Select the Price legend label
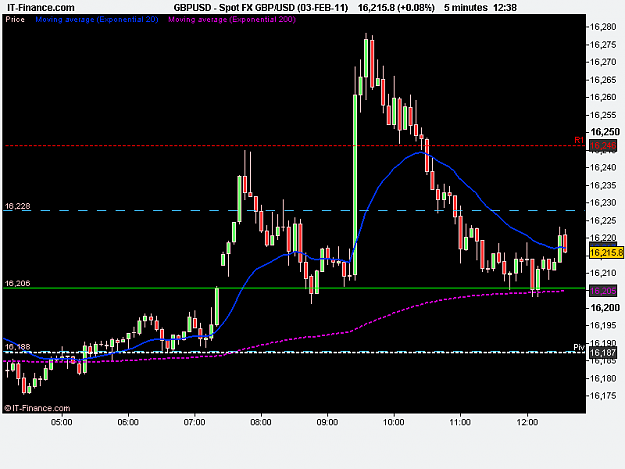Screen dimensions: 625x469 pos(15,19)
